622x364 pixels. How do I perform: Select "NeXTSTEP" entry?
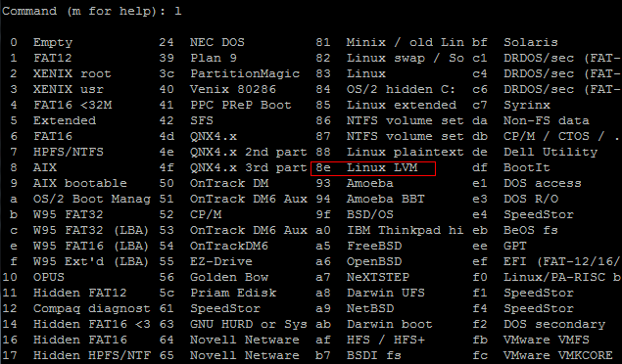378,277
